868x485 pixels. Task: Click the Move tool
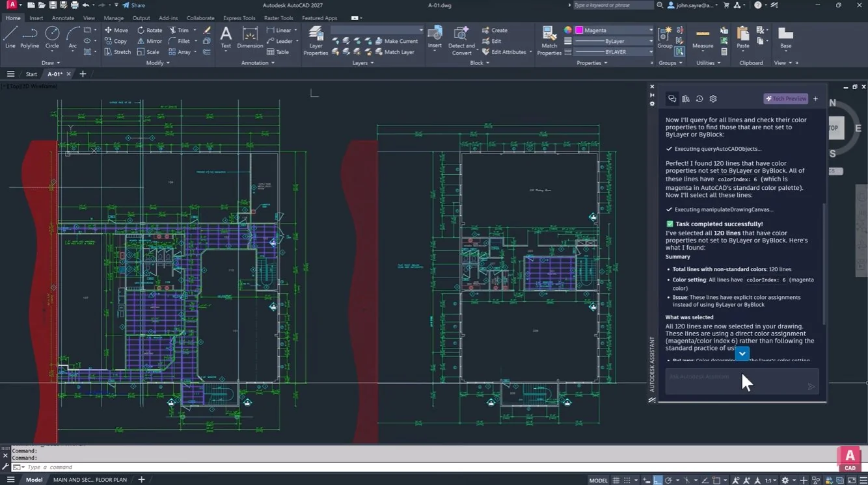(116, 30)
